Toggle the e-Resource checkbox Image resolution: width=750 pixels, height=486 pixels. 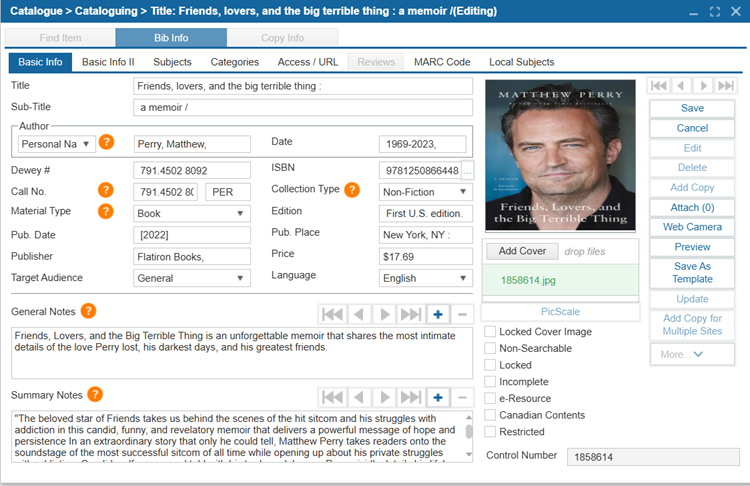pos(490,398)
